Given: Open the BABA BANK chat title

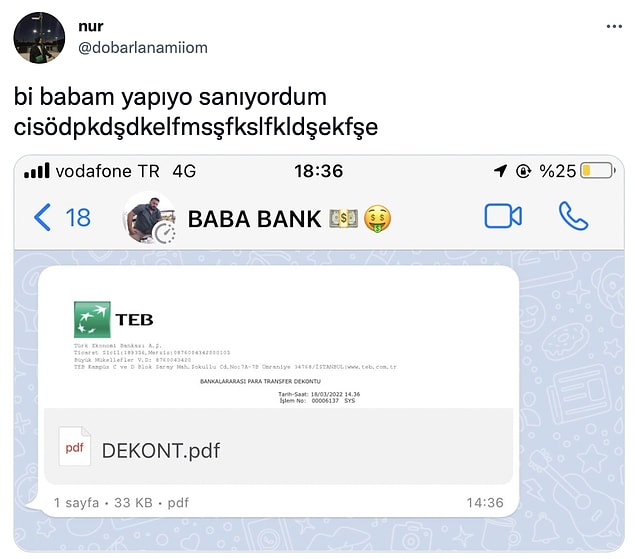Looking at the screenshot, I should [254, 219].
